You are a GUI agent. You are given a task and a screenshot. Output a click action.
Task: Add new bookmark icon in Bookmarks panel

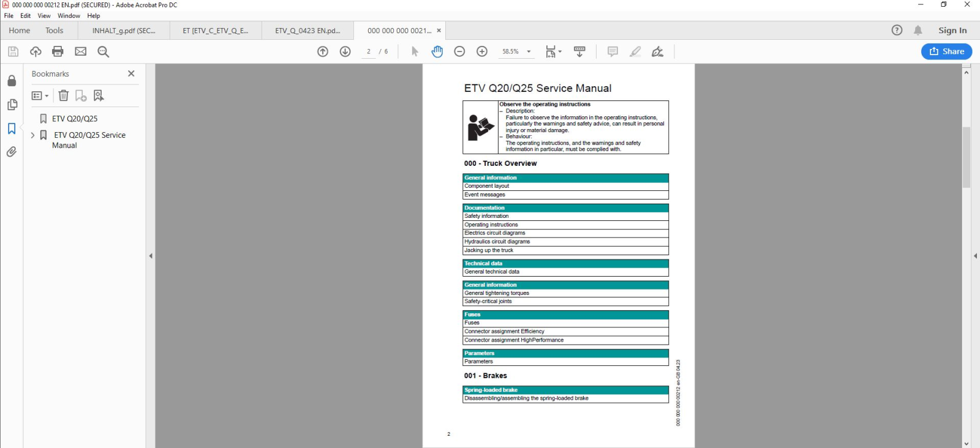click(81, 95)
